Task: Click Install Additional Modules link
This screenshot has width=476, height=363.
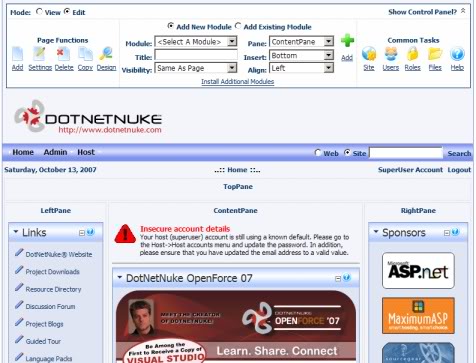Action: (x=238, y=82)
